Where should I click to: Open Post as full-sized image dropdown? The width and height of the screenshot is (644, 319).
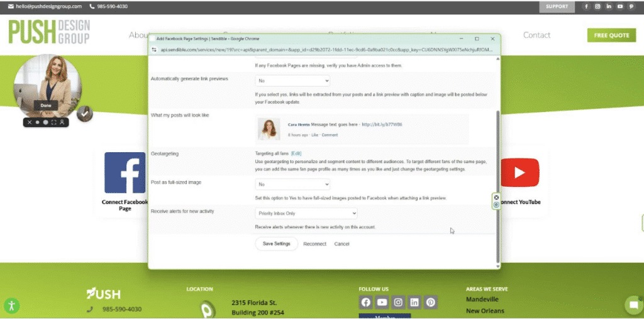pyautogui.click(x=292, y=184)
